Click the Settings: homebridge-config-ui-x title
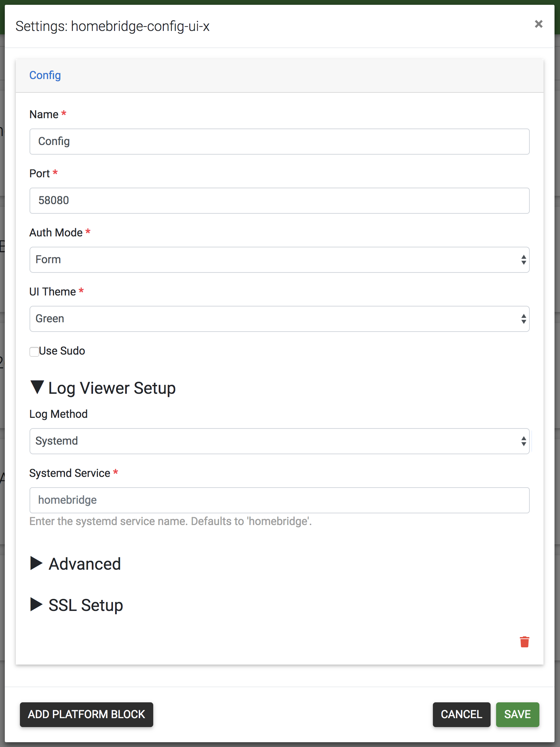 click(x=113, y=26)
